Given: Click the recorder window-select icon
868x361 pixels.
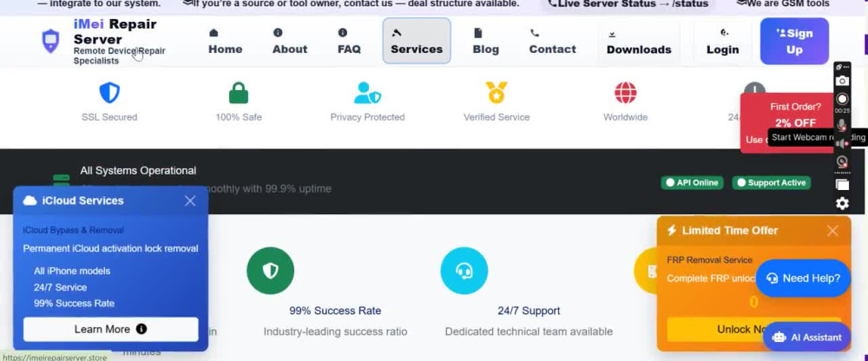Looking at the screenshot, I should point(842,185).
